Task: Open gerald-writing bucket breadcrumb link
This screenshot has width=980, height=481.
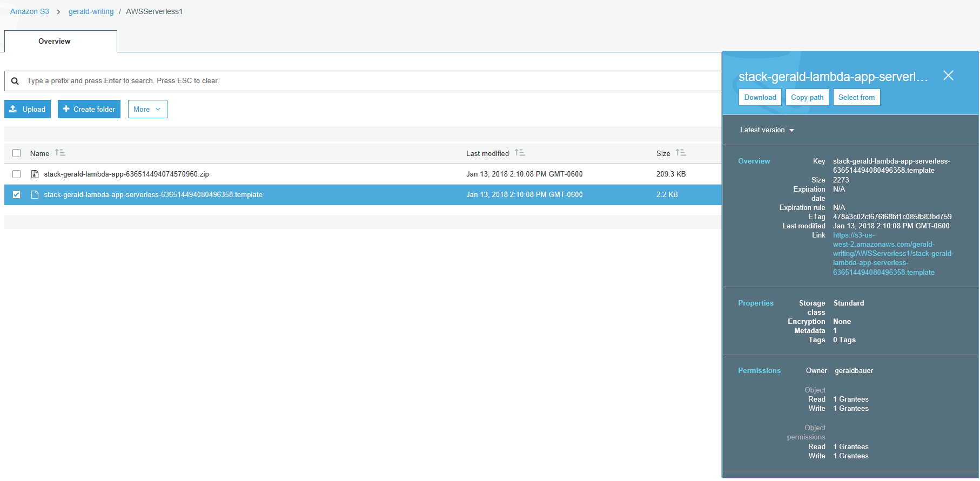Action: coord(91,11)
